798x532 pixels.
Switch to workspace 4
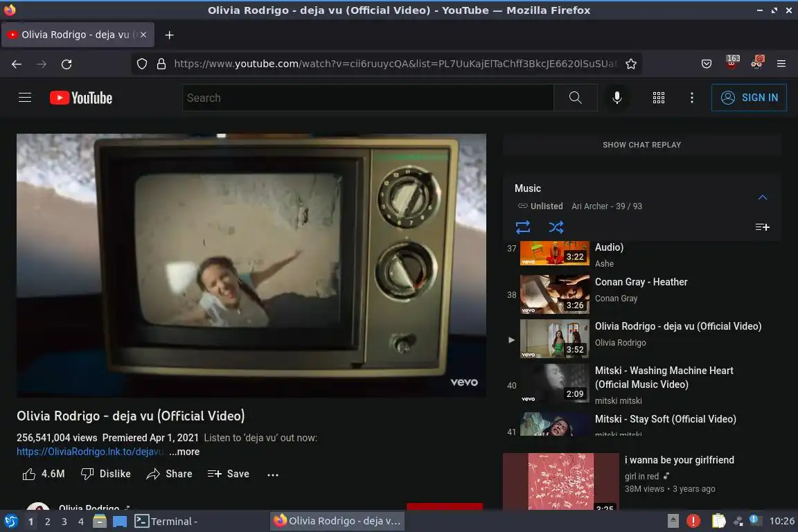pos(81,522)
